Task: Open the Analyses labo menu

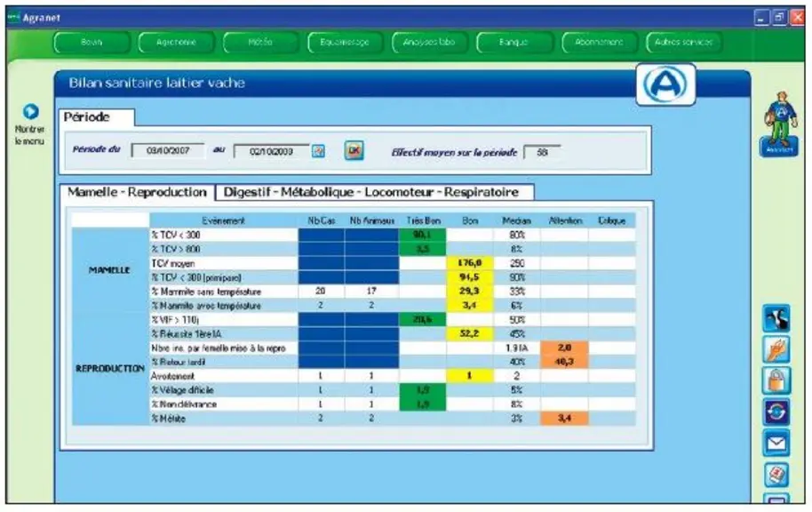Action: click(429, 43)
